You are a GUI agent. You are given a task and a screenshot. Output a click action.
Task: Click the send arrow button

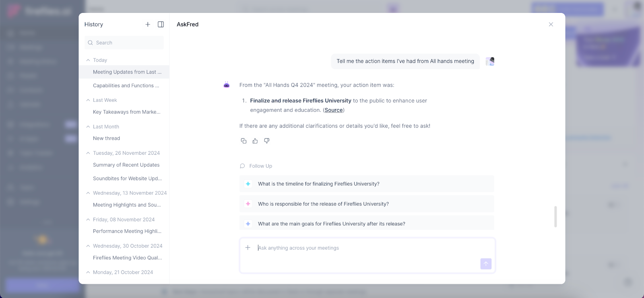point(486,264)
